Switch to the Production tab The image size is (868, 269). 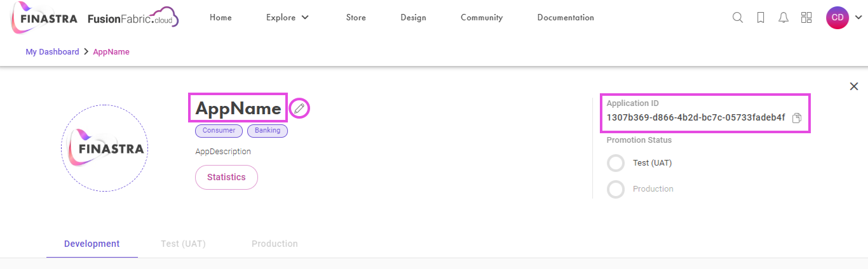point(275,244)
